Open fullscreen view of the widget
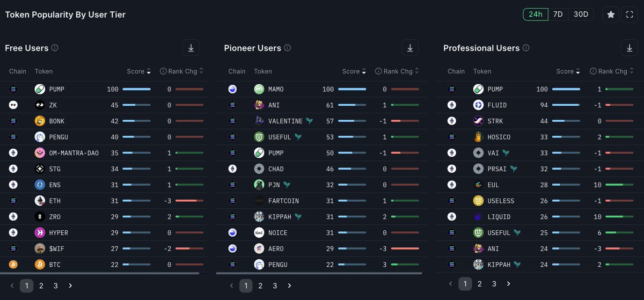 (x=630, y=14)
